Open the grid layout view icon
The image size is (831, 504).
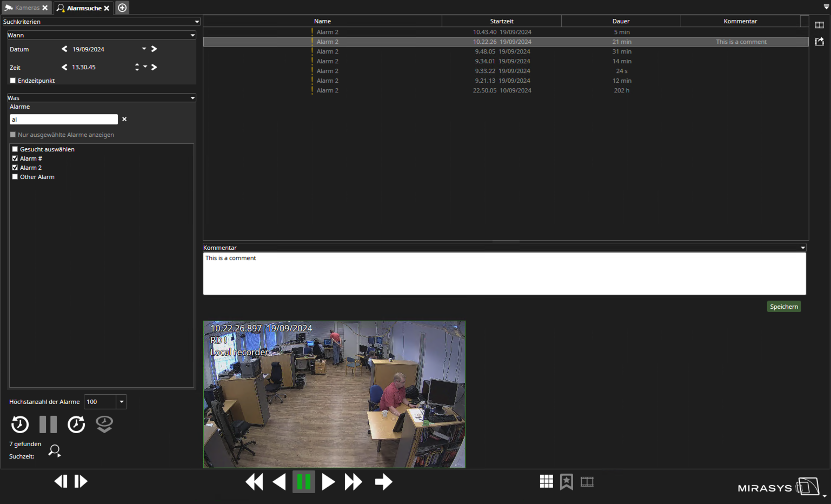(x=546, y=481)
